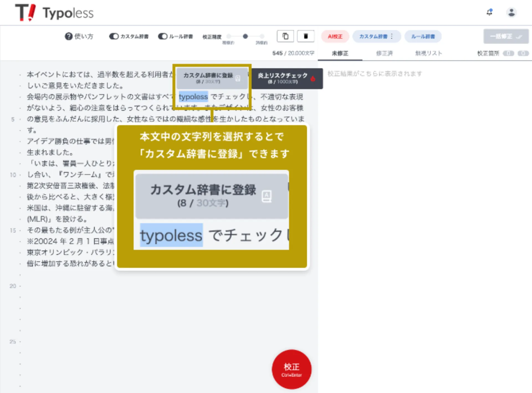Click the 校正精度 slider middle handle
The image size is (532, 393).
pos(245,36)
